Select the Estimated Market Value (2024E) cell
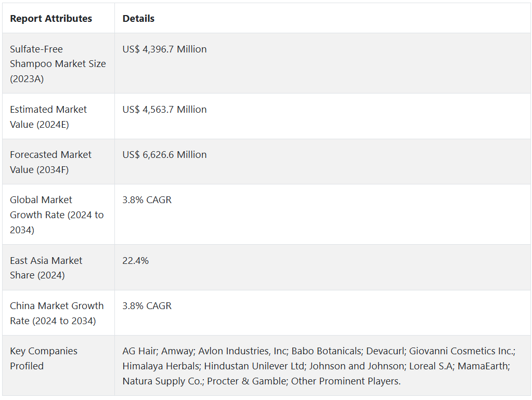This screenshot has width=532, height=400. [48, 117]
